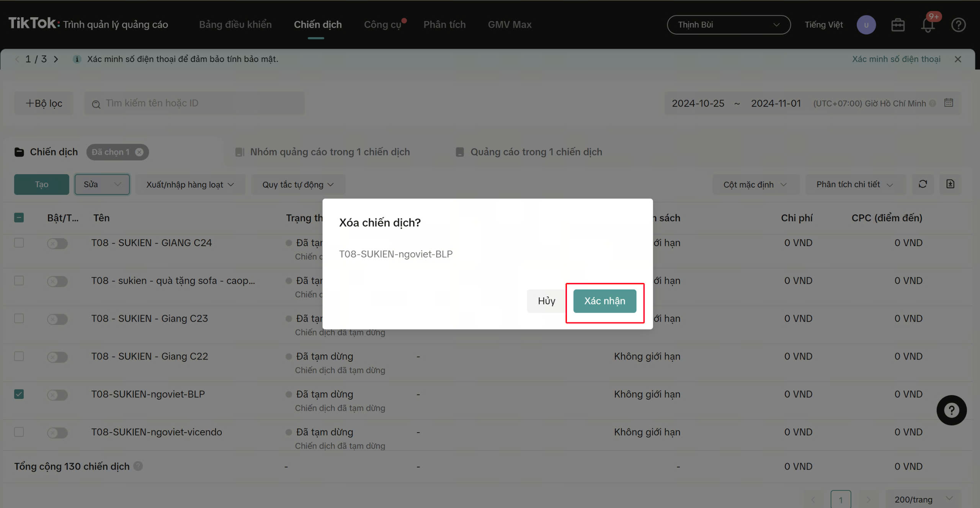Add a filter with Bộ lọc
Image resolution: width=980 pixels, height=508 pixels.
44,103
